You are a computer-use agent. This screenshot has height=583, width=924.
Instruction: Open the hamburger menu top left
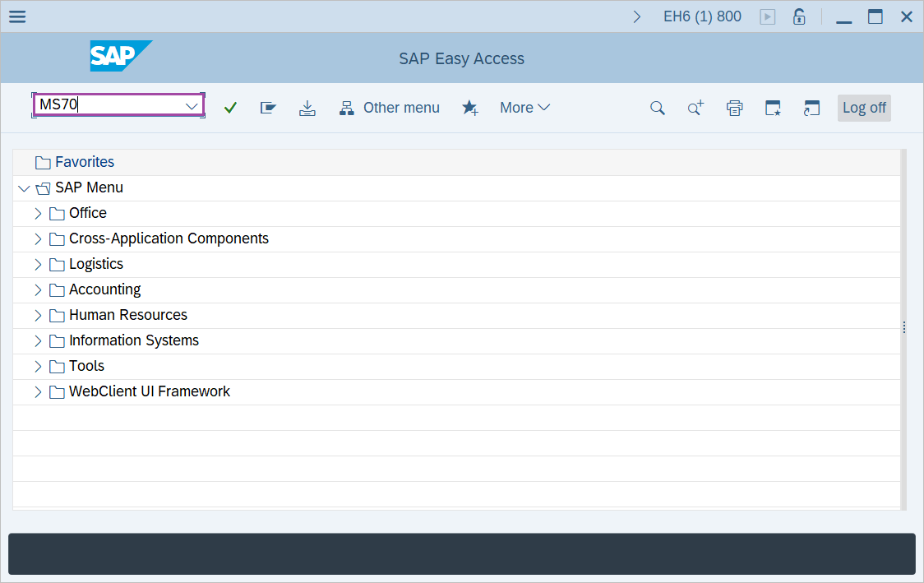click(x=17, y=16)
